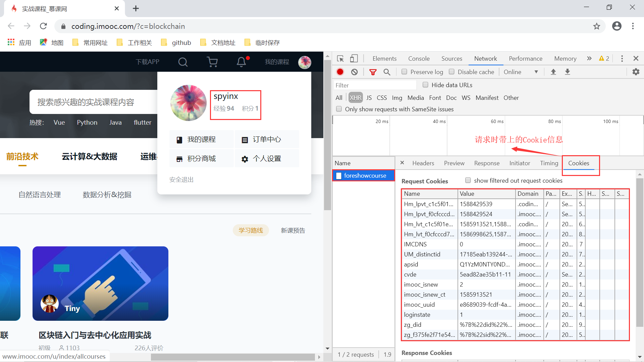Open the 工作相关 bookmark folder
Screen dimensions: 644x362
(135, 43)
